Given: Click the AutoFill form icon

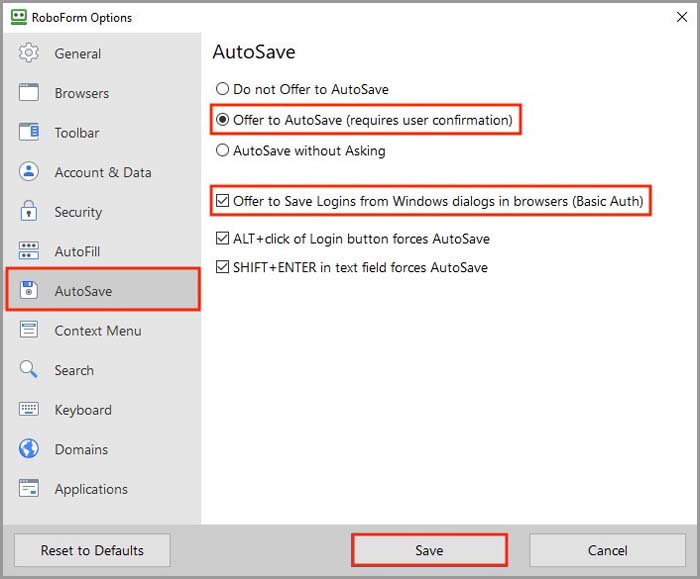Looking at the screenshot, I should (x=29, y=250).
